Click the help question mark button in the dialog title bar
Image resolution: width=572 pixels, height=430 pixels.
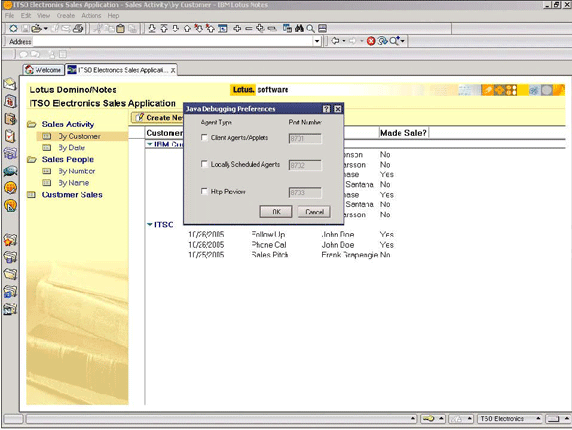tap(326, 109)
